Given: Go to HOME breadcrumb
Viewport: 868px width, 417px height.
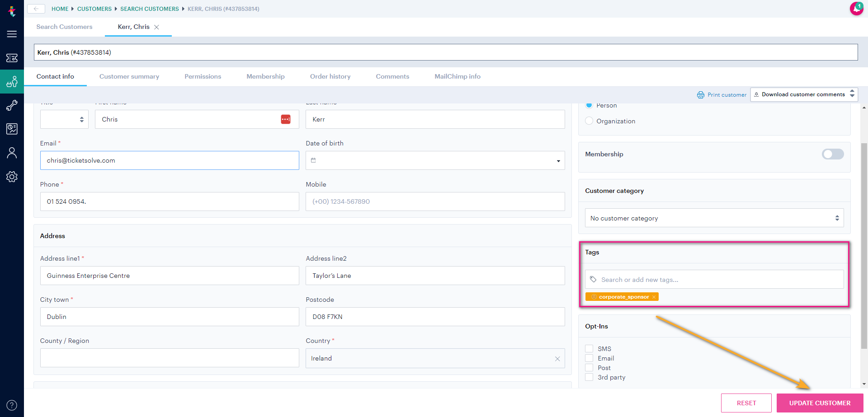Looking at the screenshot, I should (x=60, y=9).
